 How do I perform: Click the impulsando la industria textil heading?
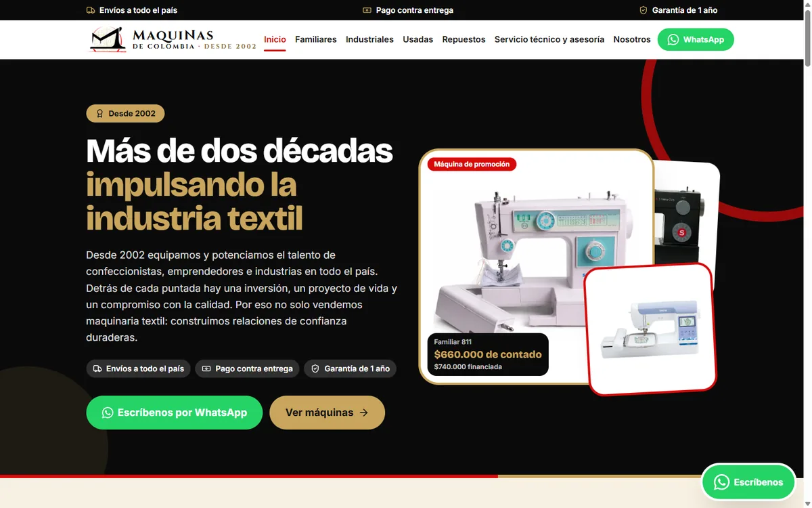(194, 201)
